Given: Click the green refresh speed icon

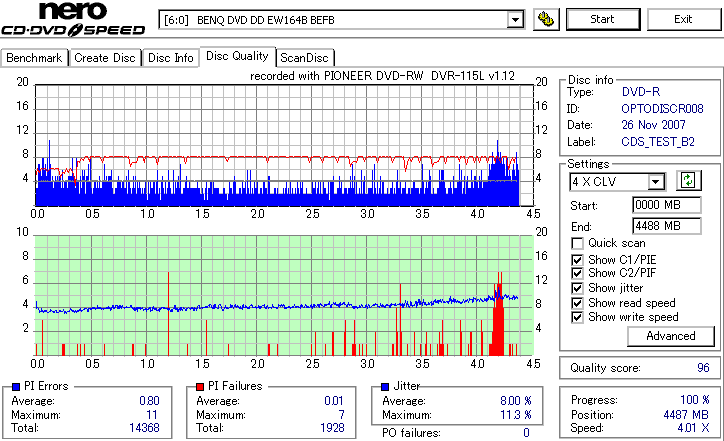Looking at the screenshot, I should [688, 180].
